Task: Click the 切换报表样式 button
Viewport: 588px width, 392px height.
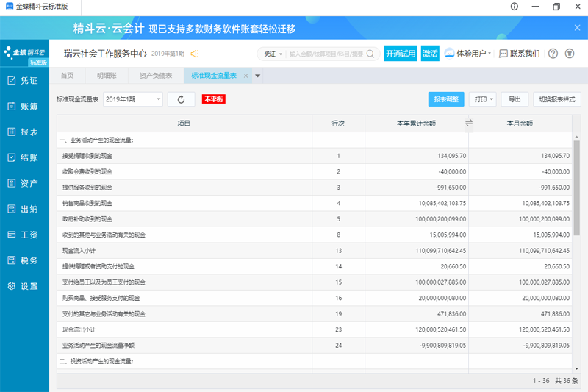Action: pyautogui.click(x=557, y=99)
